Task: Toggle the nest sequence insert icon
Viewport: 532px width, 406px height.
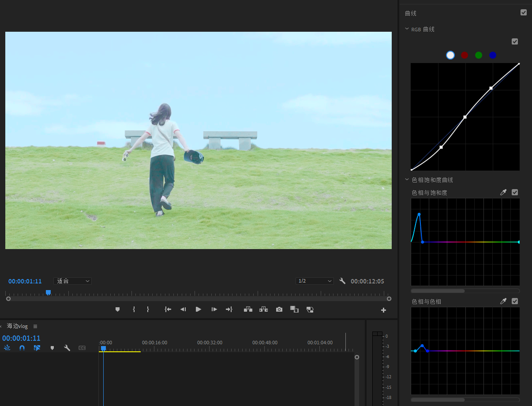Action: (7, 348)
